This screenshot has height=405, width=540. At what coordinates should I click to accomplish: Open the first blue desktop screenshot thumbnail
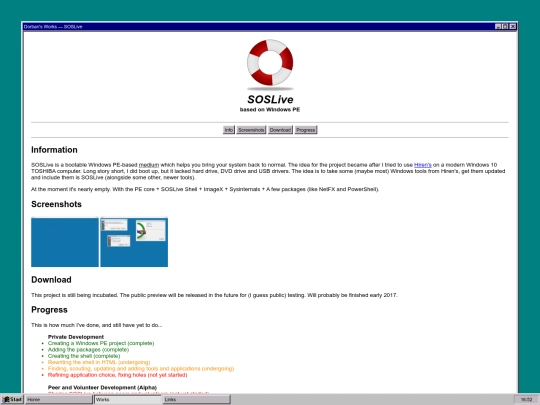65,242
